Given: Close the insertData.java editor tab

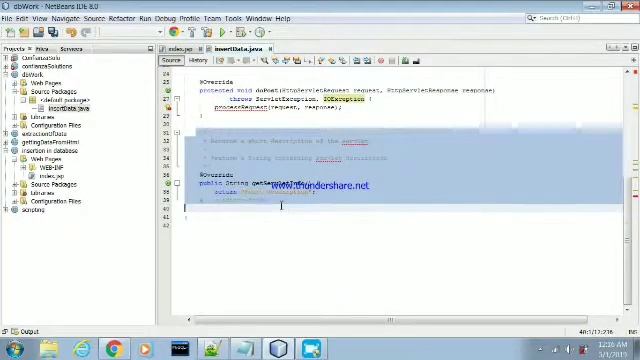Looking at the screenshot, I should 270,49.
